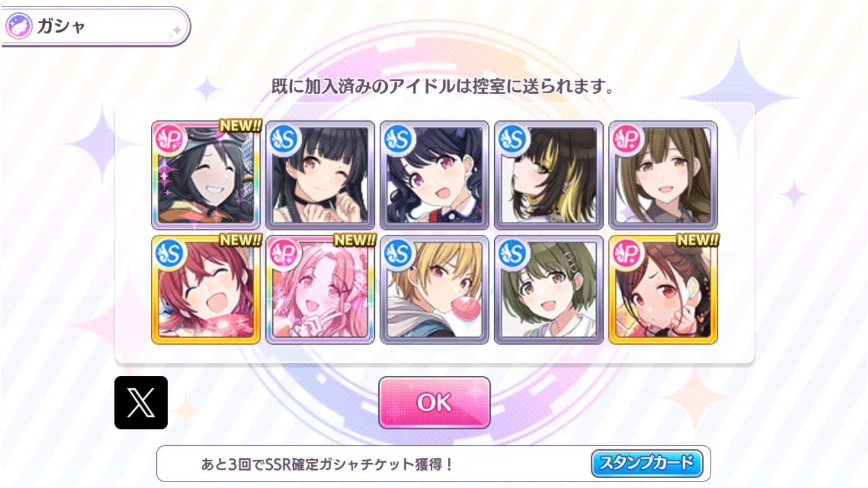
Task: Click the X share icon
Action: (x=141, y=402)
